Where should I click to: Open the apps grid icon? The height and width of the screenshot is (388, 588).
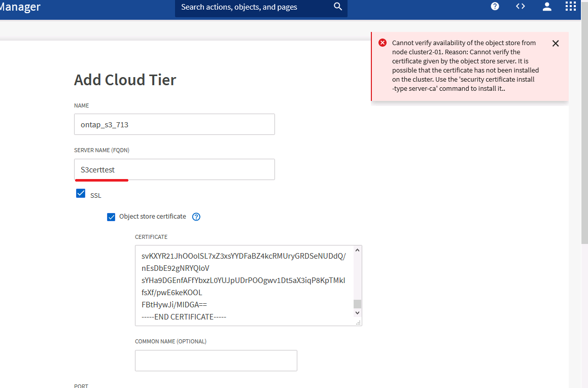[570, 6]
